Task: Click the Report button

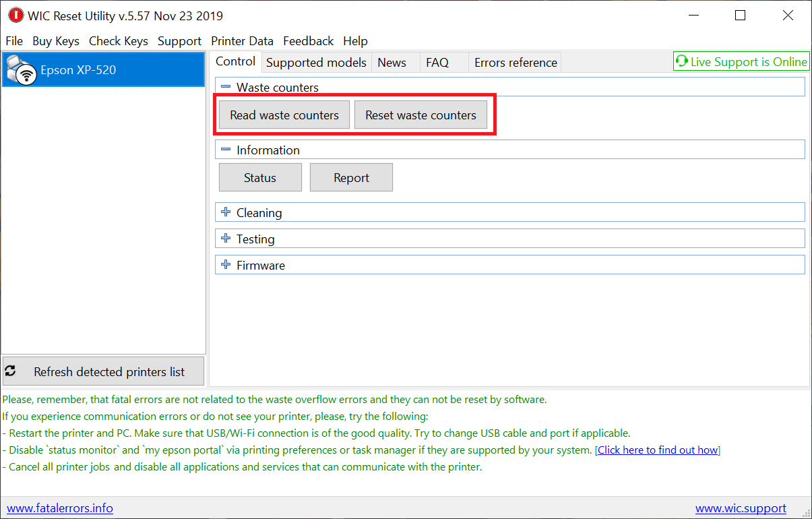Action: (x=351, y=178)
